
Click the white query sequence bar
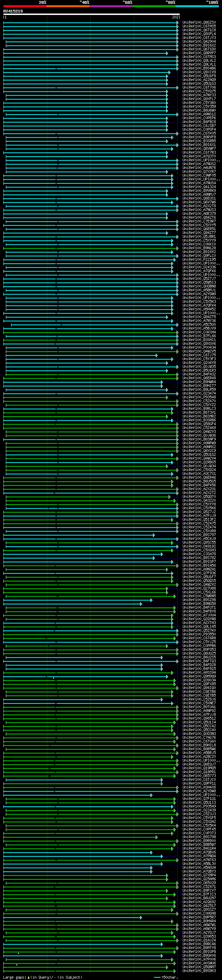[x=92, y=14]
